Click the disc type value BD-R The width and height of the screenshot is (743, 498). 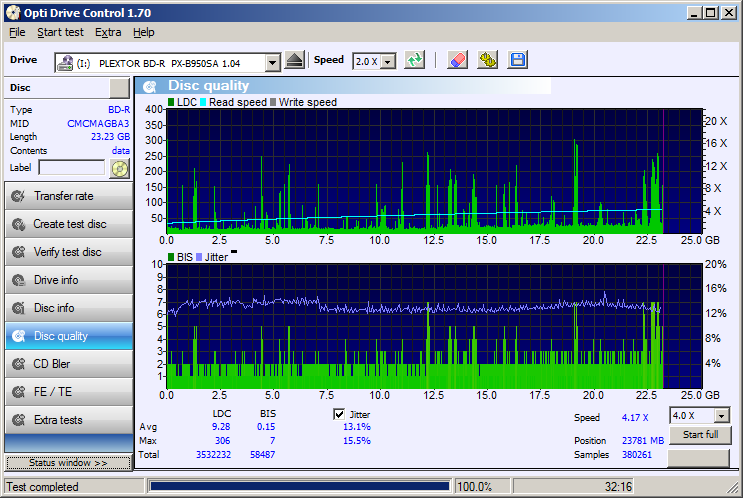[x=119, y=110]
